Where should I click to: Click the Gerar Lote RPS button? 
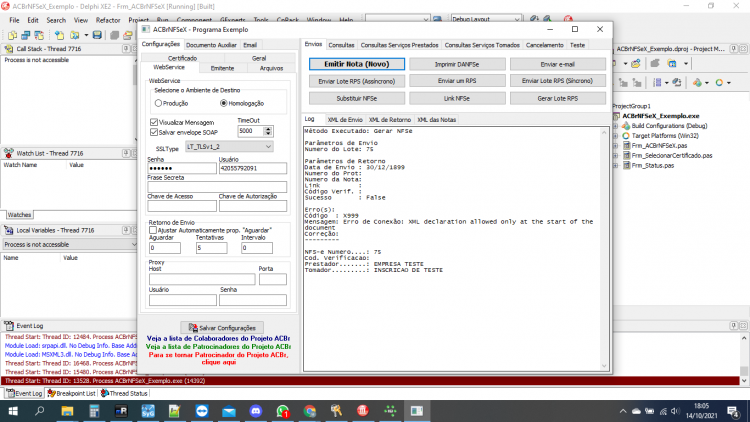click(558, 98)
